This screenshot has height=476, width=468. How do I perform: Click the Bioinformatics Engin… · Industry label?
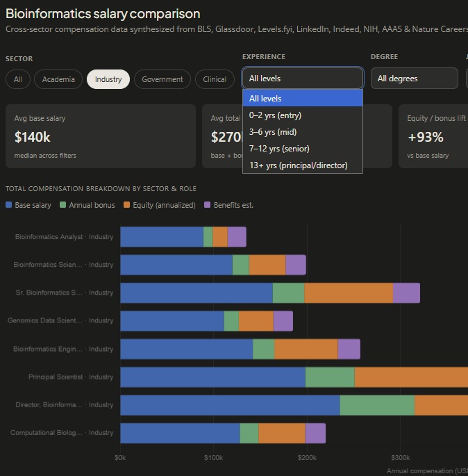pos(63,349)
